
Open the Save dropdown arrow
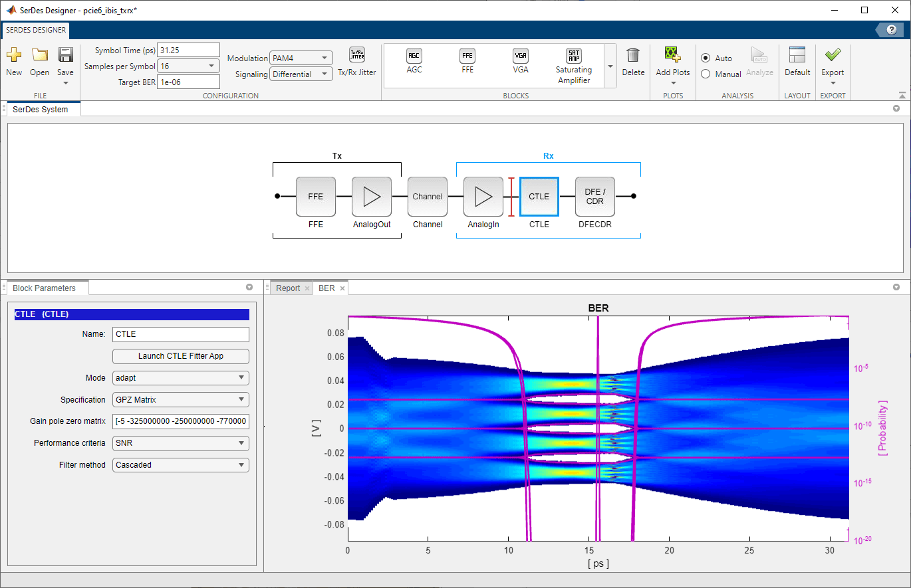coord(65,83)
